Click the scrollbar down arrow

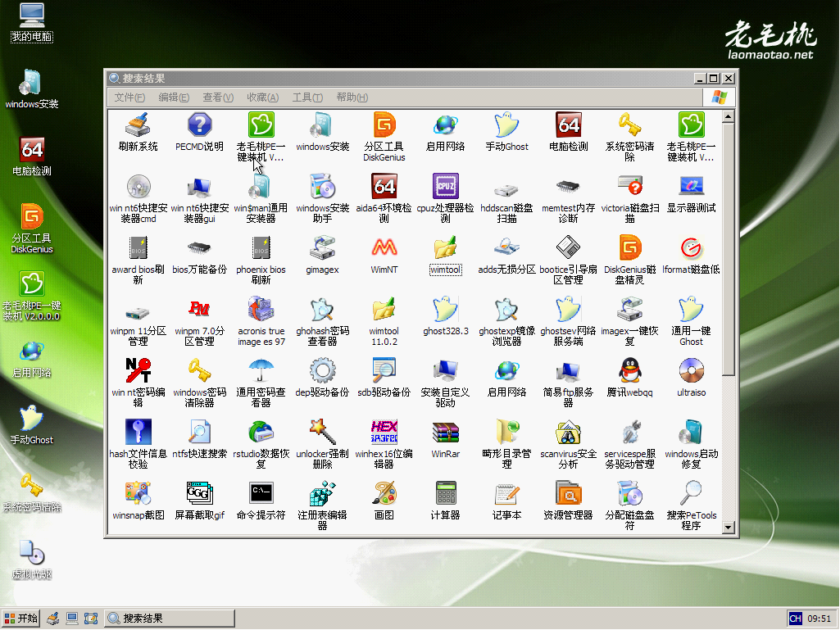point(728,528)
